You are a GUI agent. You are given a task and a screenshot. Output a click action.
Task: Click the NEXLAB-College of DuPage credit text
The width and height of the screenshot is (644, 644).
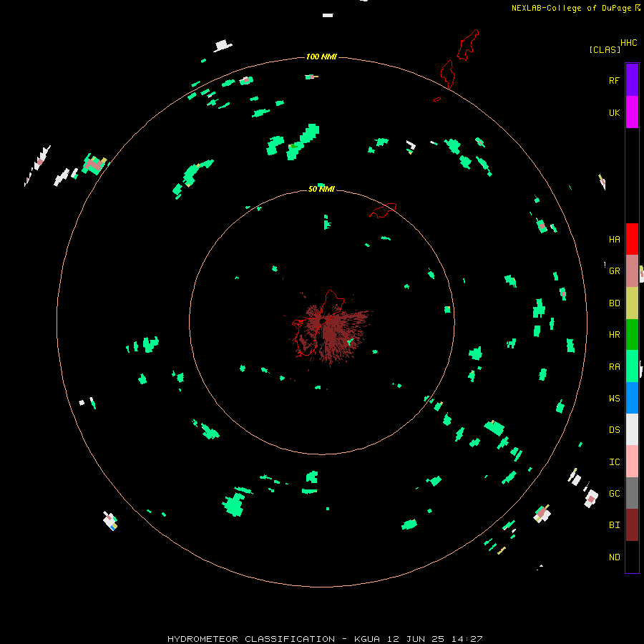(571, 8)
